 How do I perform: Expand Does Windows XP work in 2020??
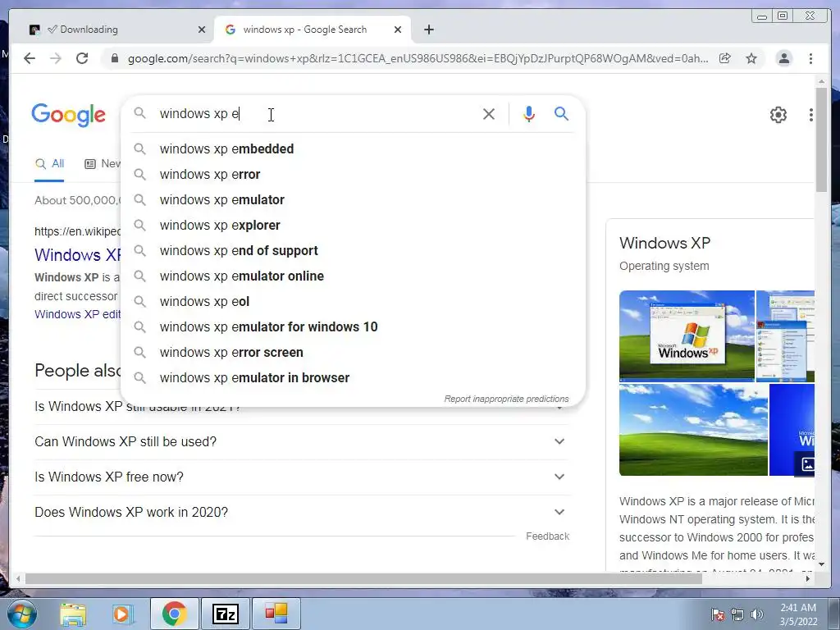pos(302,512)
